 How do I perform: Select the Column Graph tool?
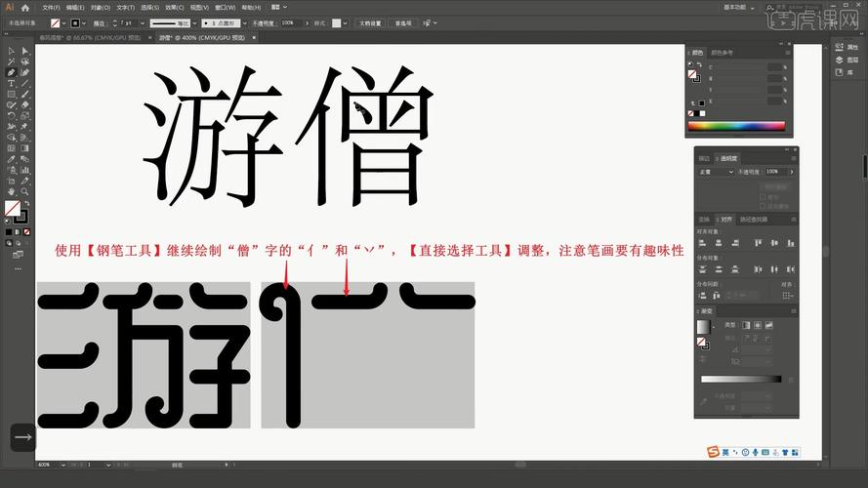[25, 170]
